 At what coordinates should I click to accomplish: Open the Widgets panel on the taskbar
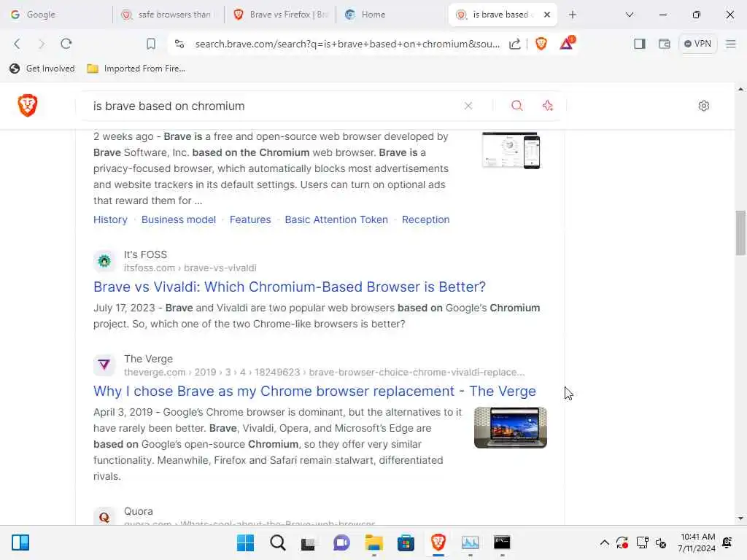point(20,542)
